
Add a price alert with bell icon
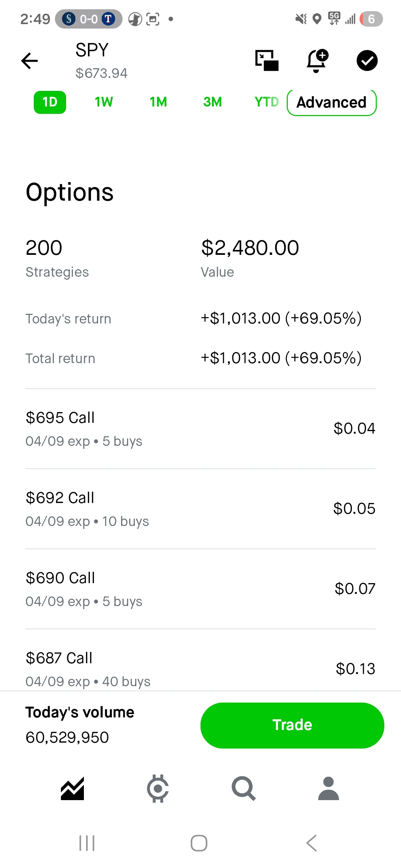(317, 60)
